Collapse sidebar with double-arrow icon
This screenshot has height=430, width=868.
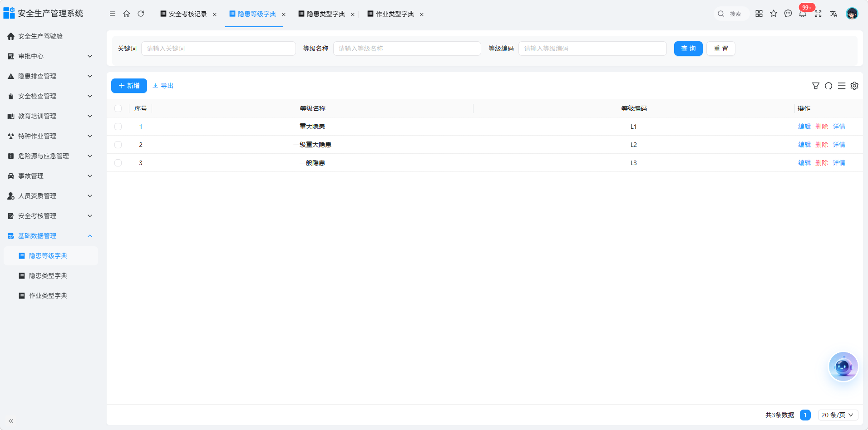(11, 421)
